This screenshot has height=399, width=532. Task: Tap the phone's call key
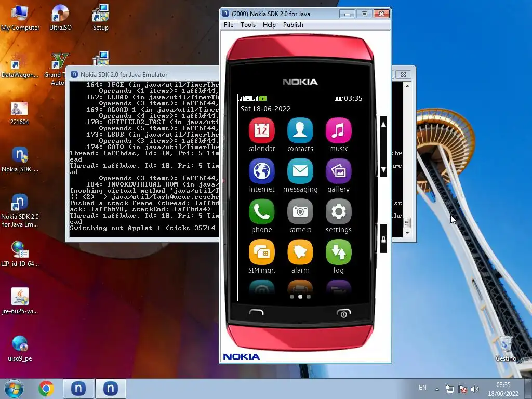[256, 312]
